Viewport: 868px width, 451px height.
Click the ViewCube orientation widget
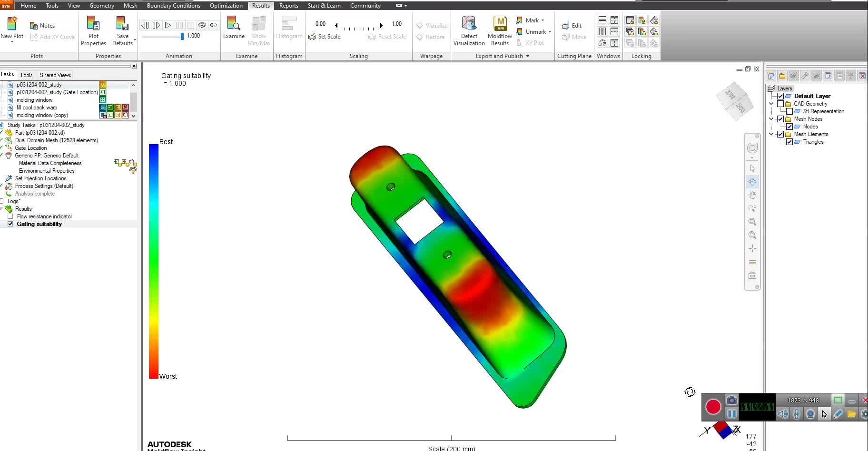pos(735,101)
